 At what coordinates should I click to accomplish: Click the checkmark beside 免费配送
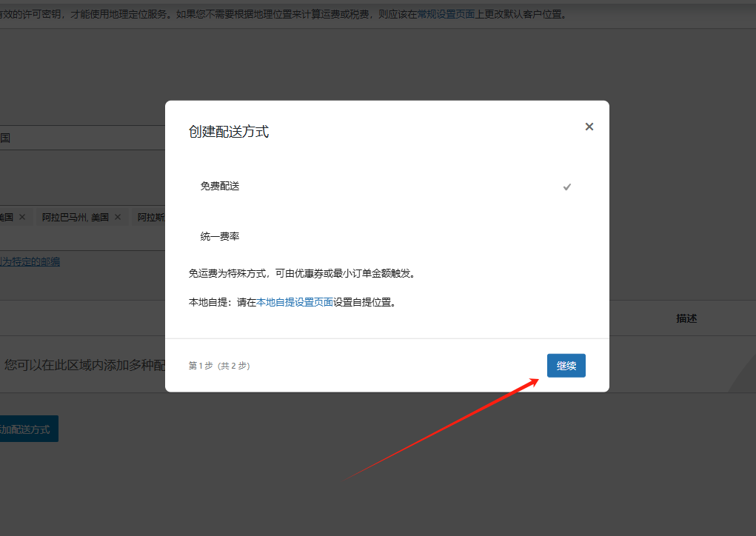click(567, 187)
